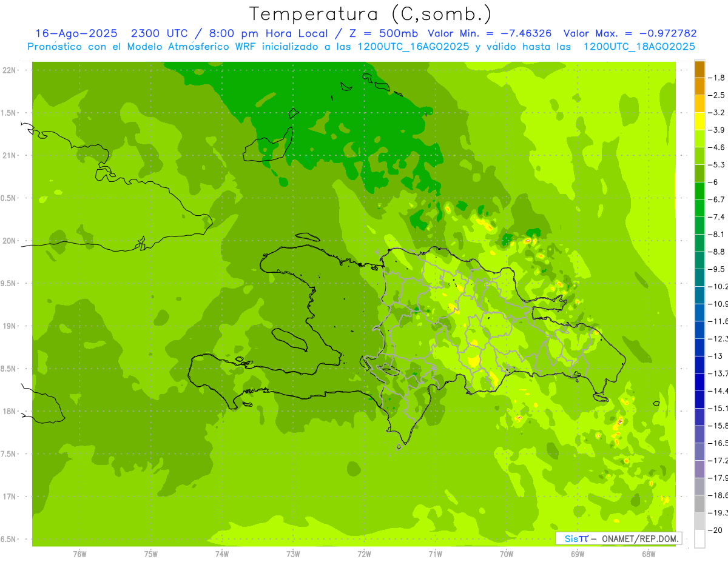Click the 'Valor Max. = -0.972782' text

(x=630, y=33)
